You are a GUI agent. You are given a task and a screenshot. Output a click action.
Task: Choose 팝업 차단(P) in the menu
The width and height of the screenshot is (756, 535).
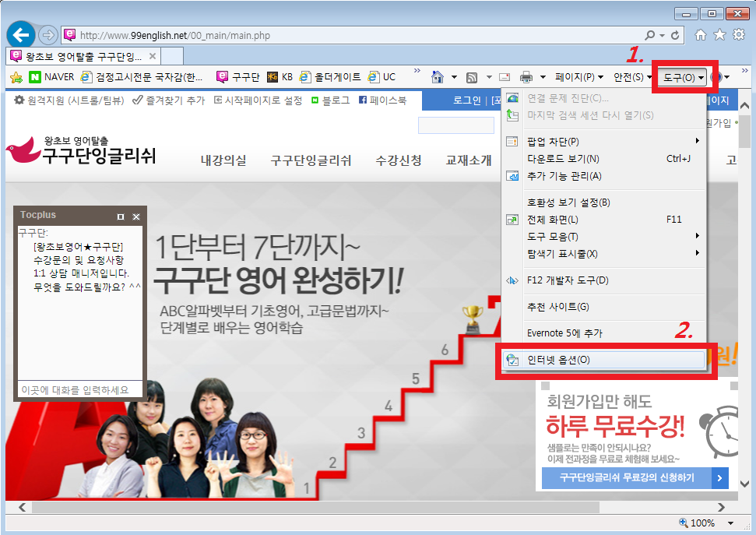[x=553, y=142]
